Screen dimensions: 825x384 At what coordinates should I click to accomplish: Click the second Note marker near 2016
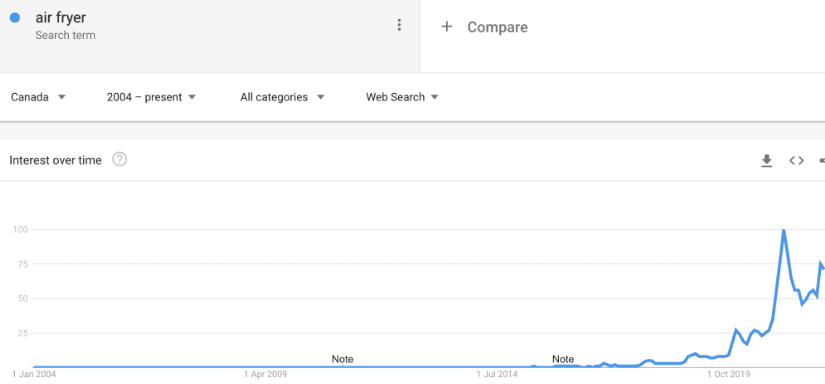point(563,359)
